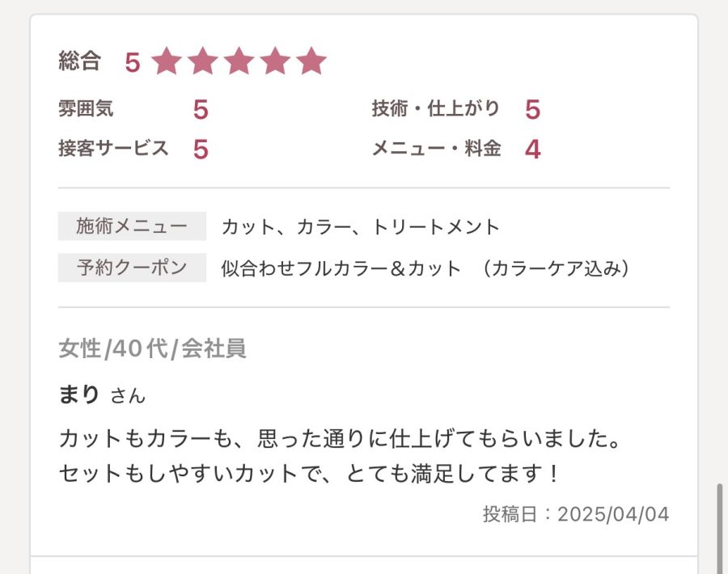The height and width of the screenshot is (574, 728).
Task: Click the vertical scrollbar thumb
Action: 720,527
